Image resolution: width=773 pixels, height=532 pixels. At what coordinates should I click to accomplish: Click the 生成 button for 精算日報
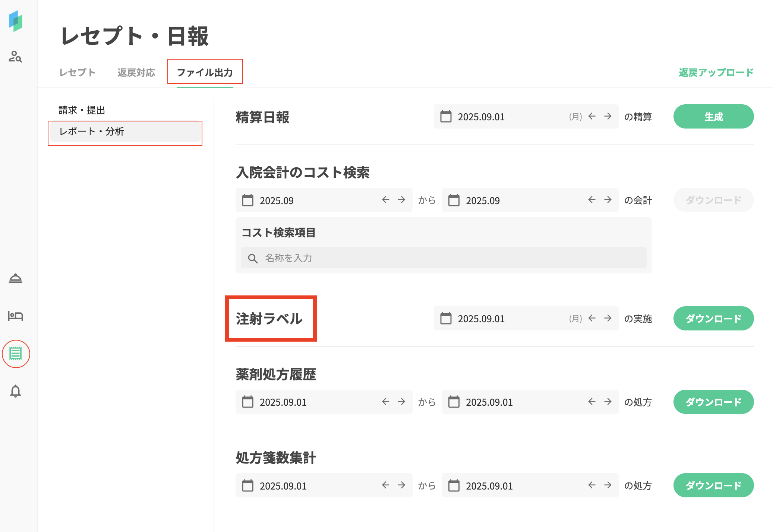coord(713,117)
